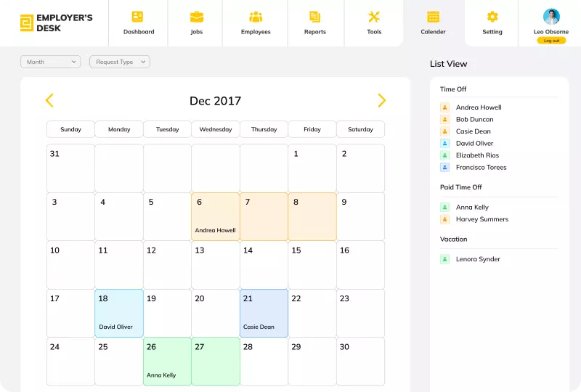Expand the Month view dropdown
This screenshot has width=581, height=392.
(50, 62)
